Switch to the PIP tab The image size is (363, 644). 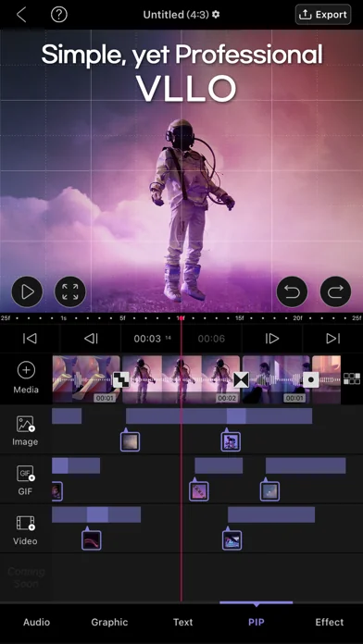click(x=257, y=622)
